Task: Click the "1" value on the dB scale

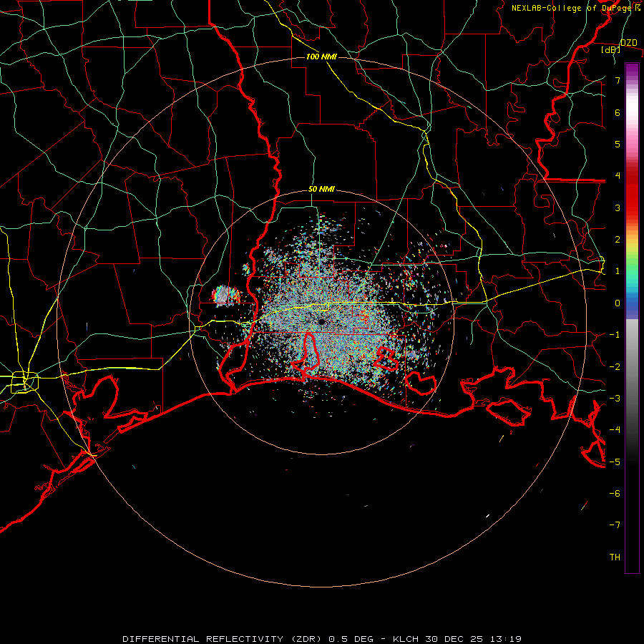Action: pos(618,271)
